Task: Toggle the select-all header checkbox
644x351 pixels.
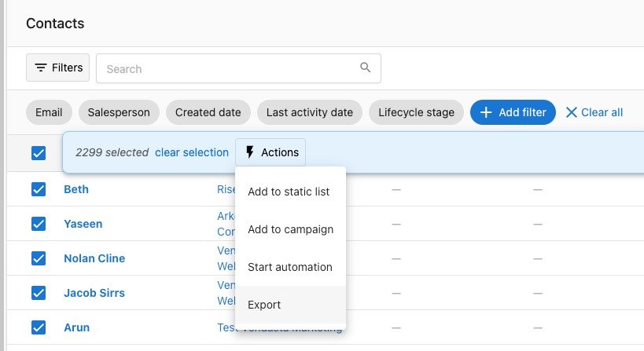Action: (39, 152)
